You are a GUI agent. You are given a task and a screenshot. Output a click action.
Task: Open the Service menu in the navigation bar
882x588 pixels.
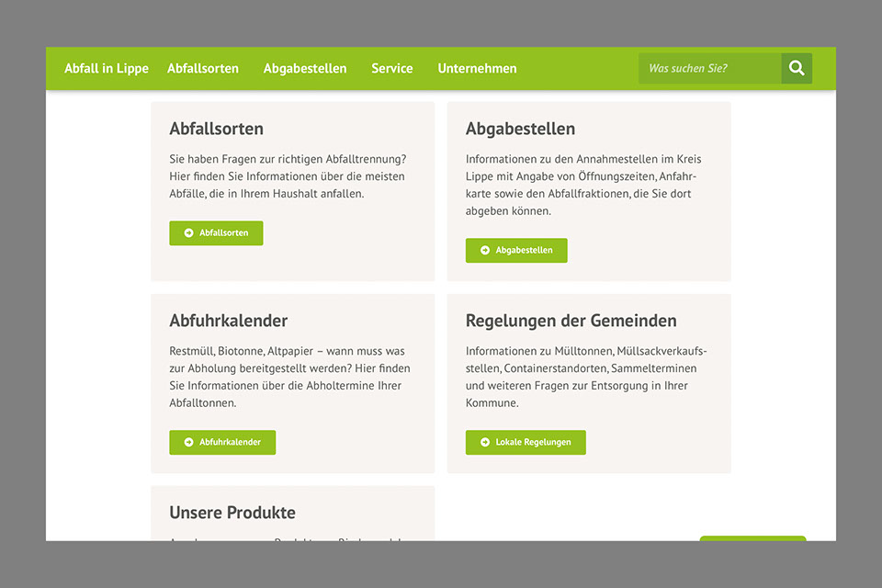pos(392,68)
